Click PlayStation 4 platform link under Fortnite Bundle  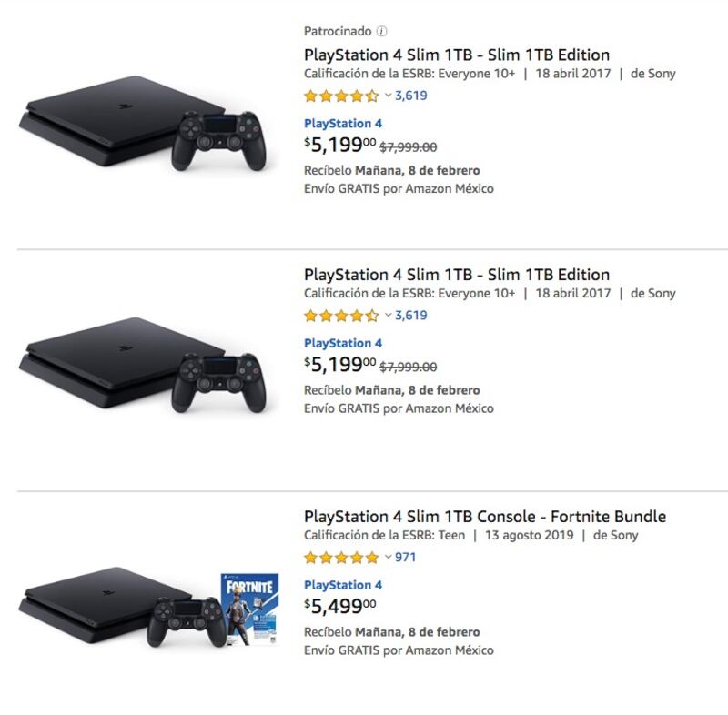point(343,585)
